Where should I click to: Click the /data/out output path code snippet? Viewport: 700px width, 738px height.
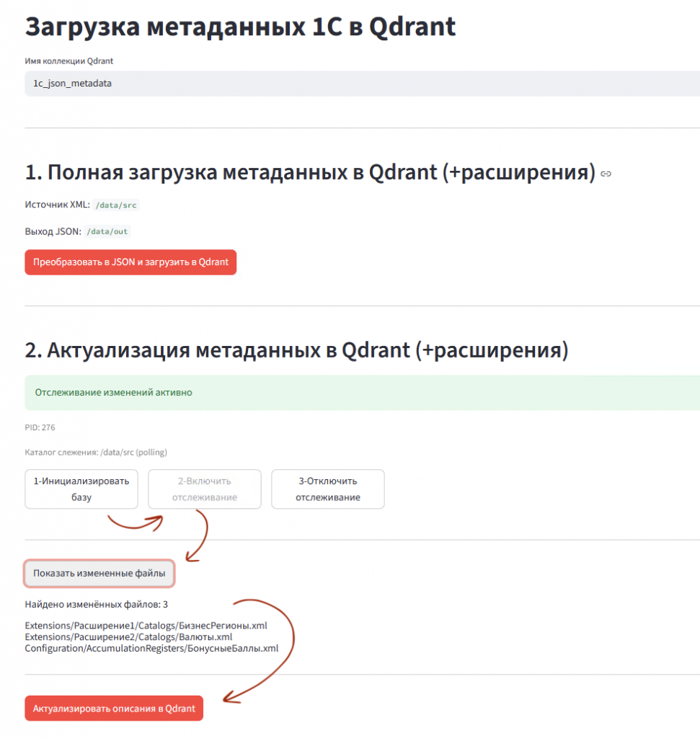[105, 232]
